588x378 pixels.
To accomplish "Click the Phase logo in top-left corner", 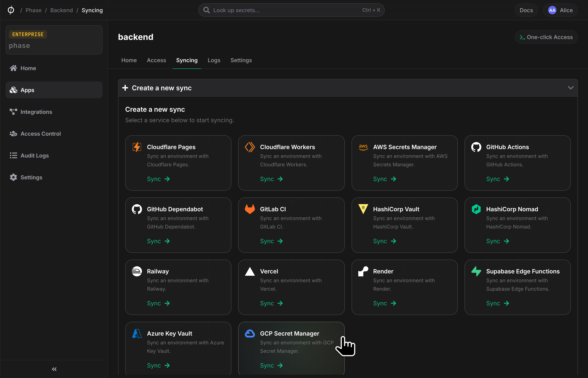I will [11, 10].
